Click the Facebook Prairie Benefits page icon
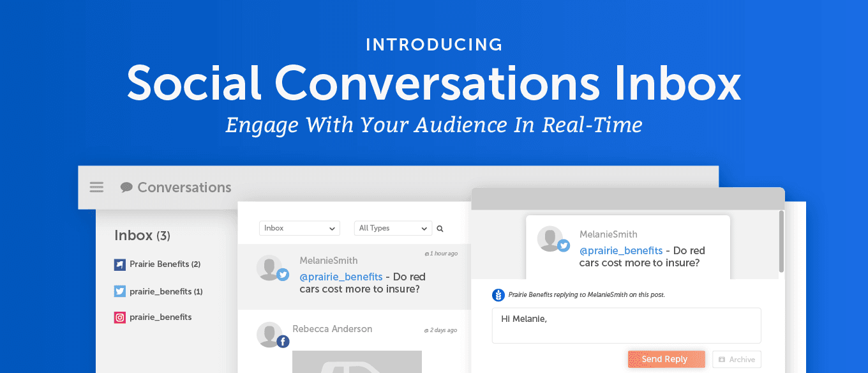The height and width of the screenshot is (373, 868). pyautogui.click(x=120, y=264)
